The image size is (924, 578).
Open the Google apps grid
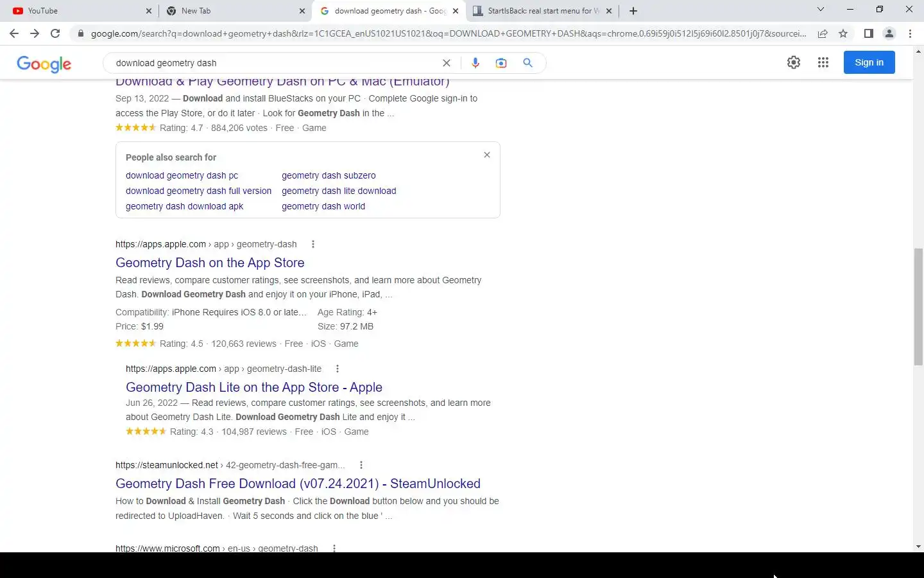point(823,62)
